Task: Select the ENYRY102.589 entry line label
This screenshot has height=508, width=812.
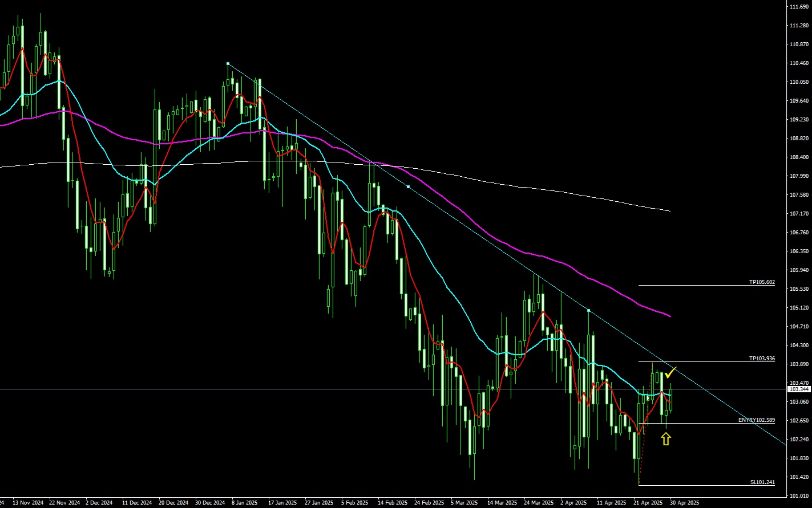Action: (757, 420)
